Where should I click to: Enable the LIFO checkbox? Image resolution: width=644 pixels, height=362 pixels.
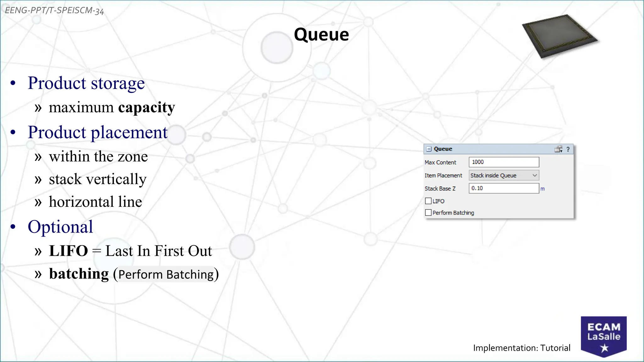click(x=428, y=201)
